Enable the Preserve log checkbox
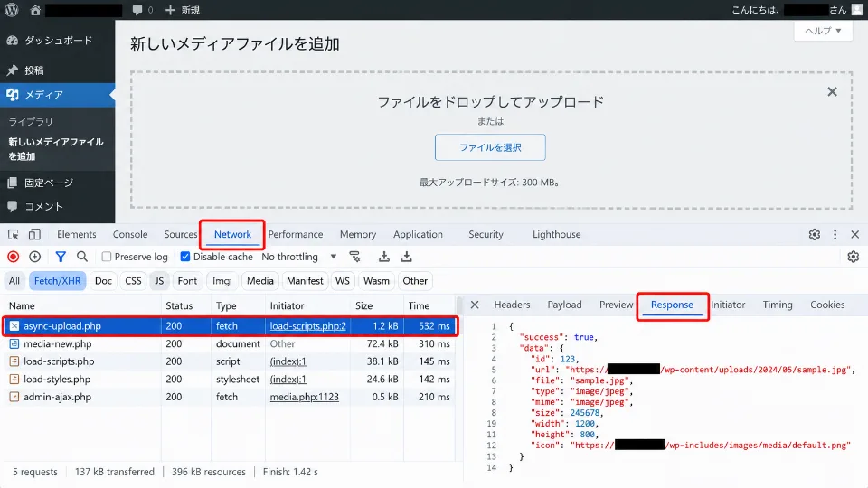The width and height of the screenshot is (868, 488). click(107, 257)
